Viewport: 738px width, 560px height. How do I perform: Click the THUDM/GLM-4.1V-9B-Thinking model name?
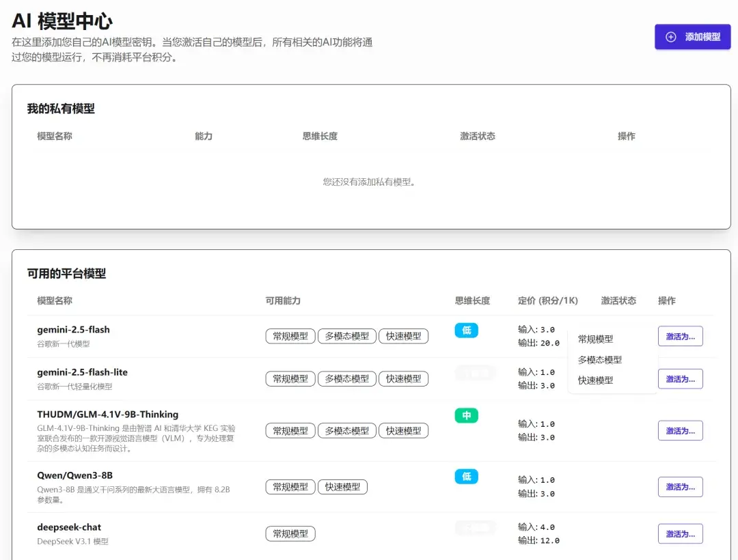(107, 415)
